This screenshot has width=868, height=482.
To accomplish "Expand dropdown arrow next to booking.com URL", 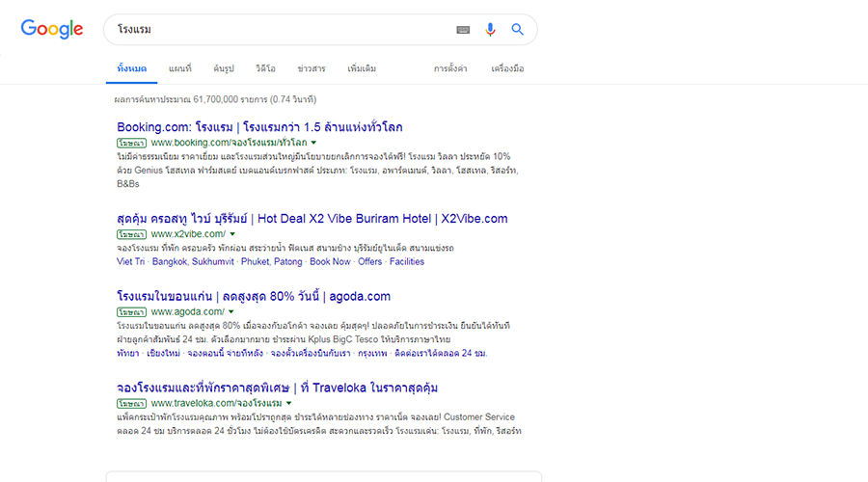I will [x=313, y=143].
